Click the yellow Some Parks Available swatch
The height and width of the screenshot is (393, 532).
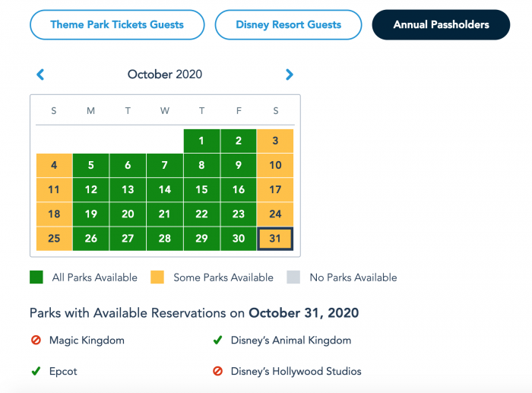click(157, 277)
